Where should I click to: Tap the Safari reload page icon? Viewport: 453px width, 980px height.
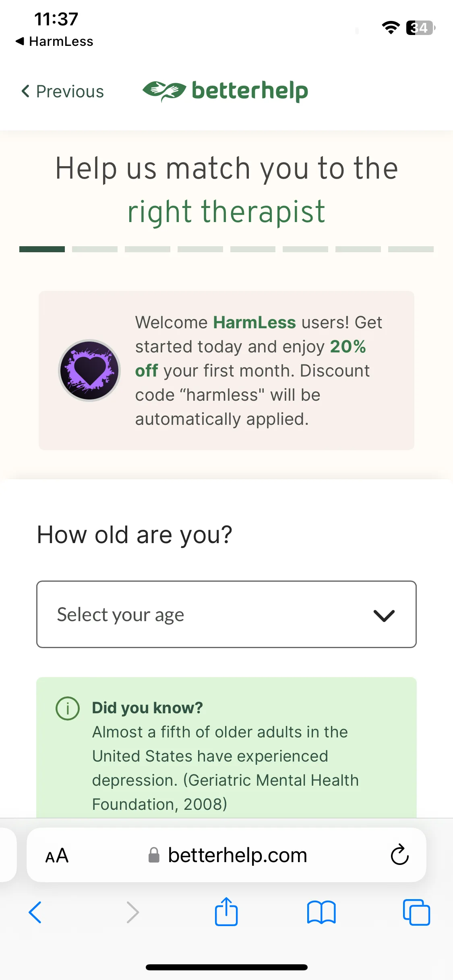pyautogui.click(x=399, y=854)
